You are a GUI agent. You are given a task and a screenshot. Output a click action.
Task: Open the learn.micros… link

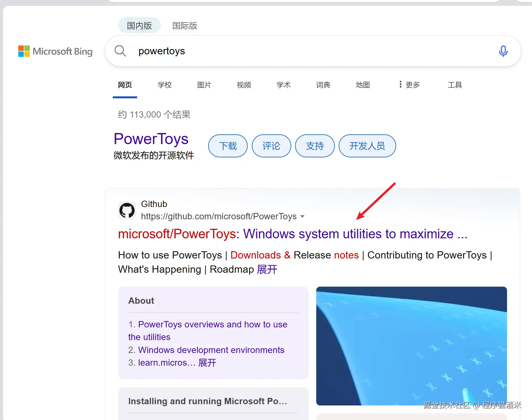167,363
